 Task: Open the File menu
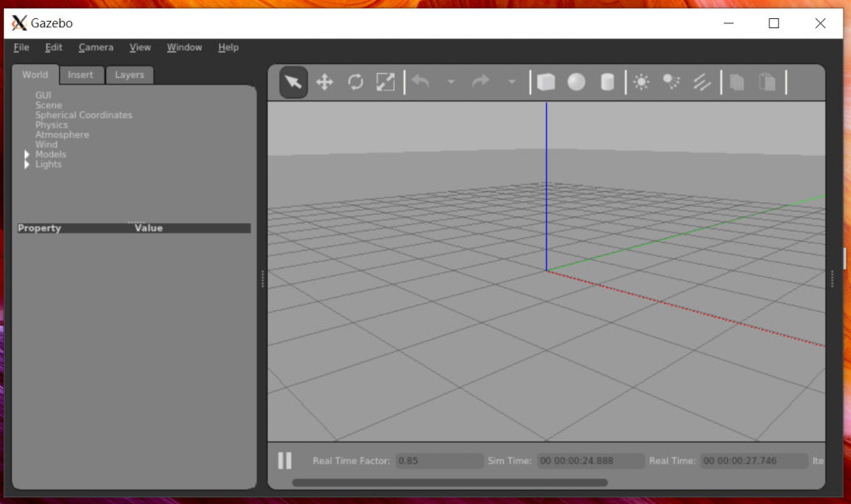(x=21, y=47)
